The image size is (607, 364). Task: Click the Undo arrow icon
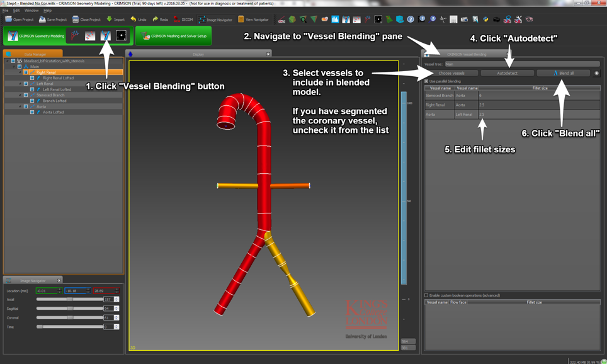[x=133, y=20]
